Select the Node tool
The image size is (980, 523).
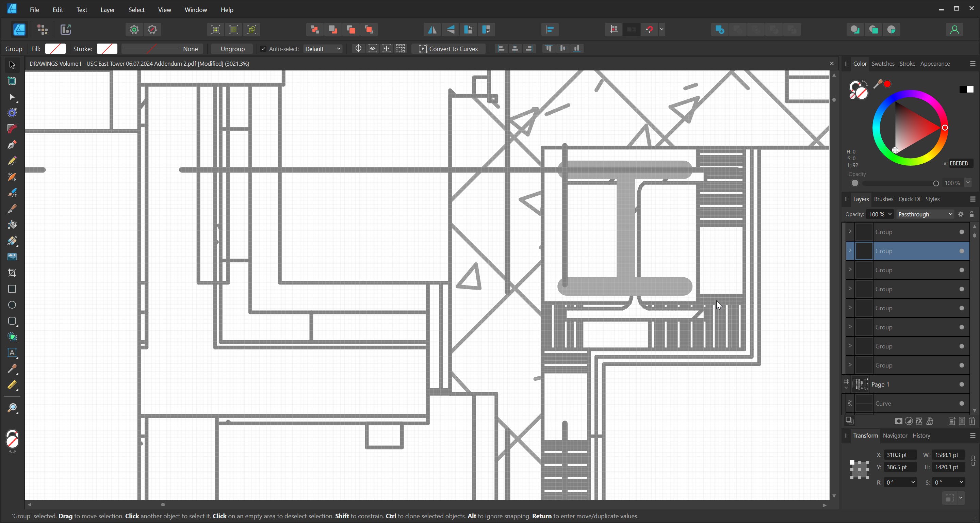click(12, 97)
